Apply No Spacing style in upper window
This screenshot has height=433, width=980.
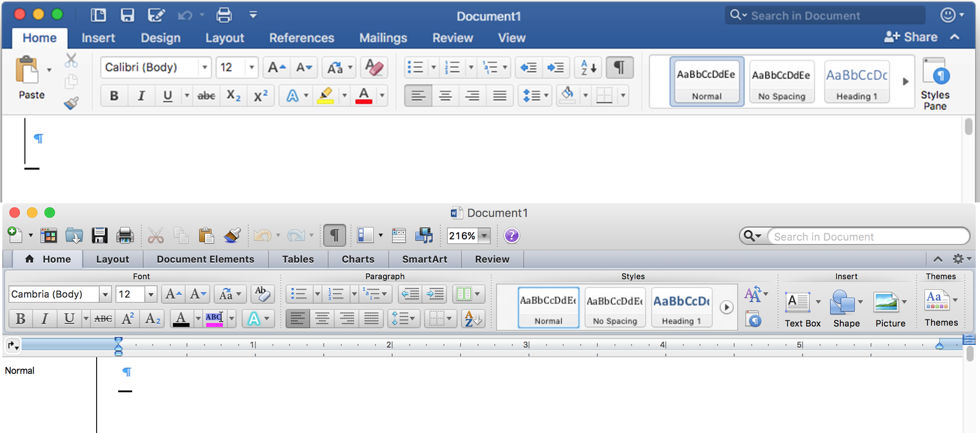[x=781, y=82]
